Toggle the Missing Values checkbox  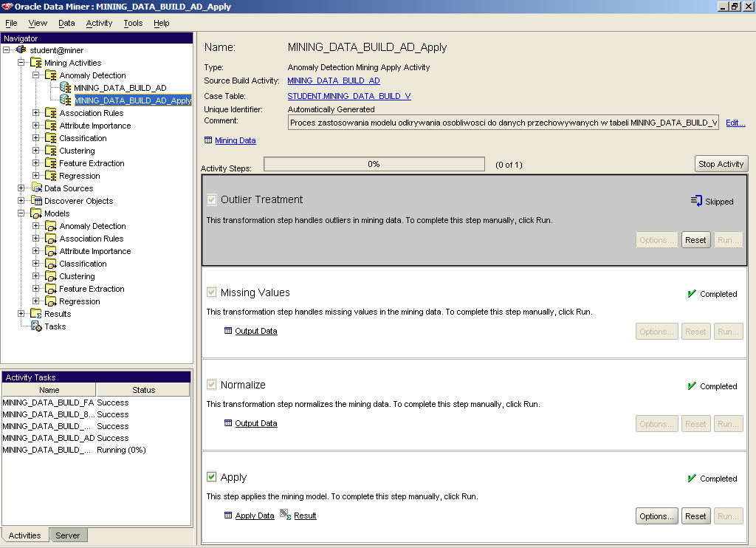tap(211, 292)
